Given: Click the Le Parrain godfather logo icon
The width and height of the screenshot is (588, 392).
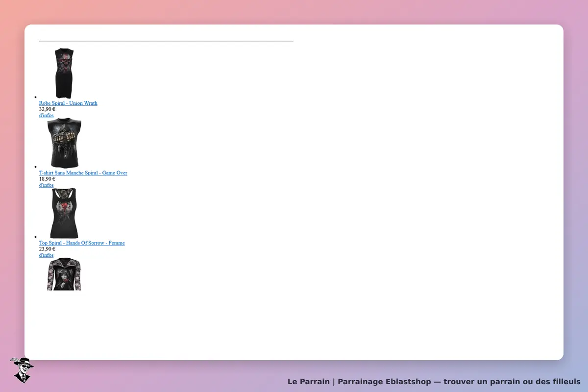Looking at the screenshot, I should [22, 370].
